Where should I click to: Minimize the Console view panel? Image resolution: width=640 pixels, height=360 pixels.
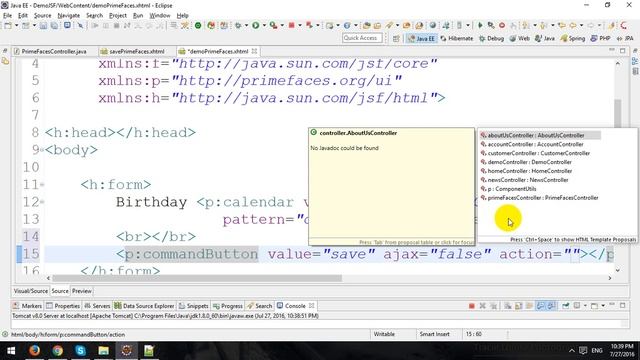612,305
